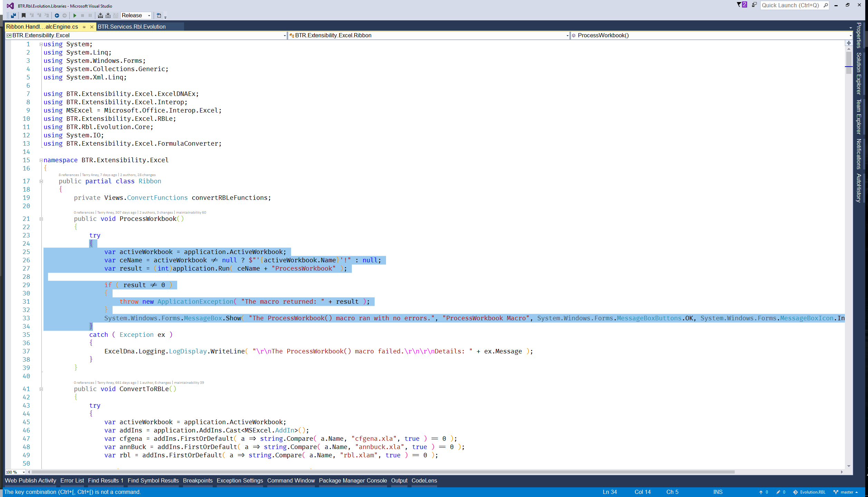This screenshot has height=497, width=868.
Task: Start execution with the green Run arrow
Action: coord(75,15)
